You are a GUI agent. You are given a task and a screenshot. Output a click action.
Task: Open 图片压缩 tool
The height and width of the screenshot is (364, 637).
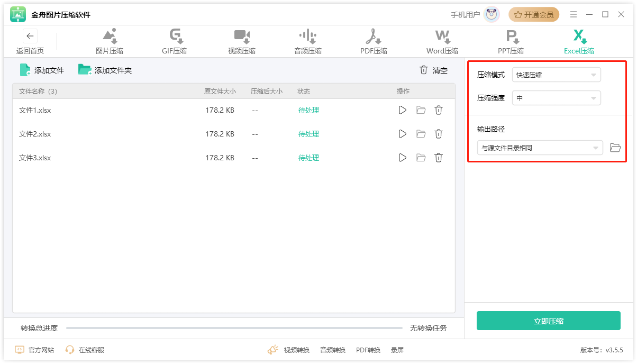(110, 42)
